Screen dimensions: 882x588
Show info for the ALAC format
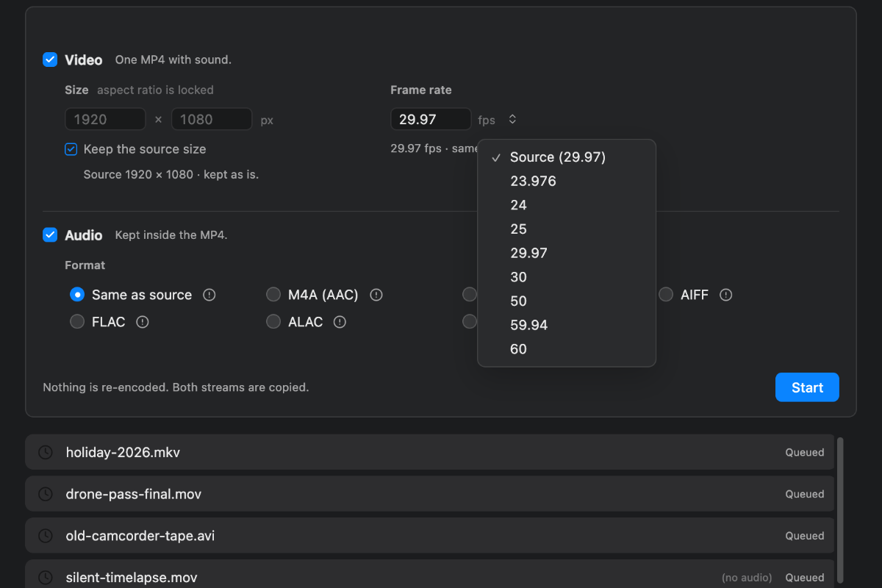click(x=340, y=322)
